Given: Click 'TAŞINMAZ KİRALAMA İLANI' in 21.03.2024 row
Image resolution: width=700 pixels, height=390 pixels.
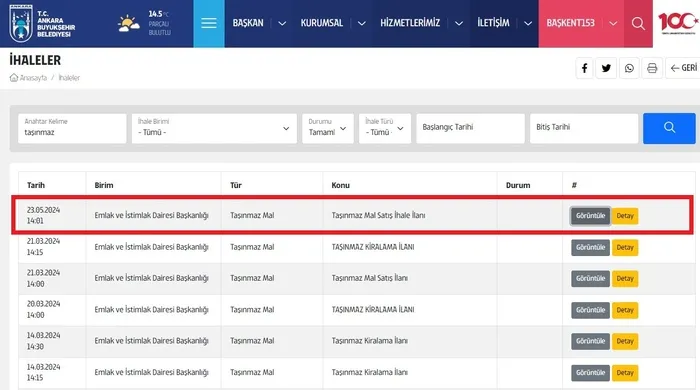Looking at the screenshot, I should (x=373, y=247).
